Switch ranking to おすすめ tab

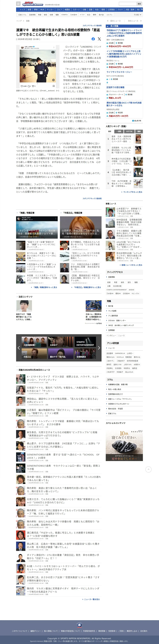click(129, 132)
